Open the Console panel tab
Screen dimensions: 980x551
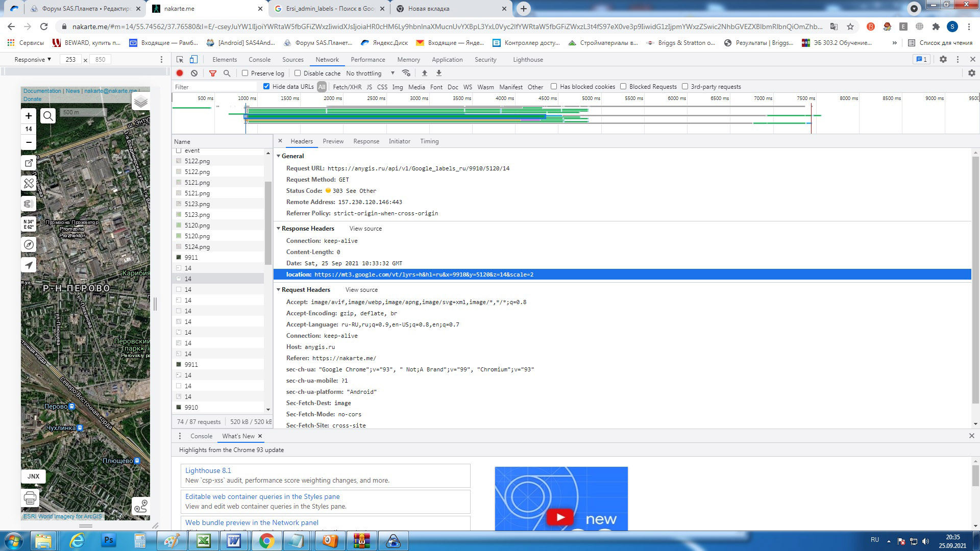click(259, 60)
